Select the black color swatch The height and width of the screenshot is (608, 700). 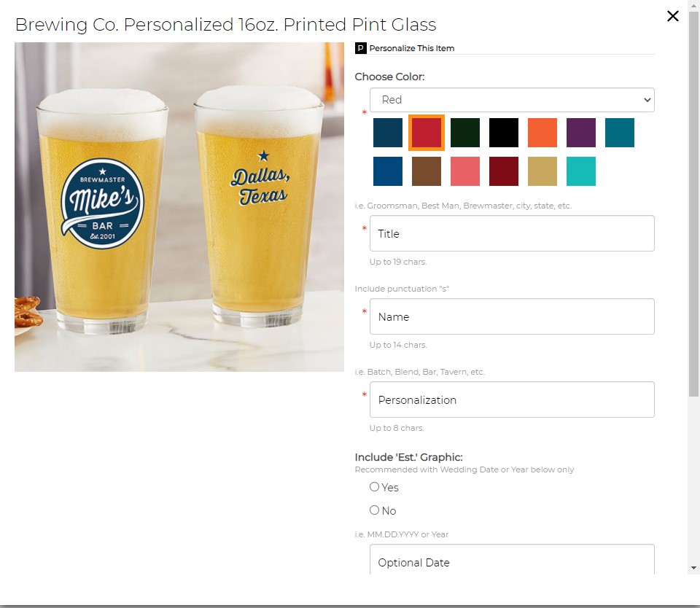[x=504, y=133]
